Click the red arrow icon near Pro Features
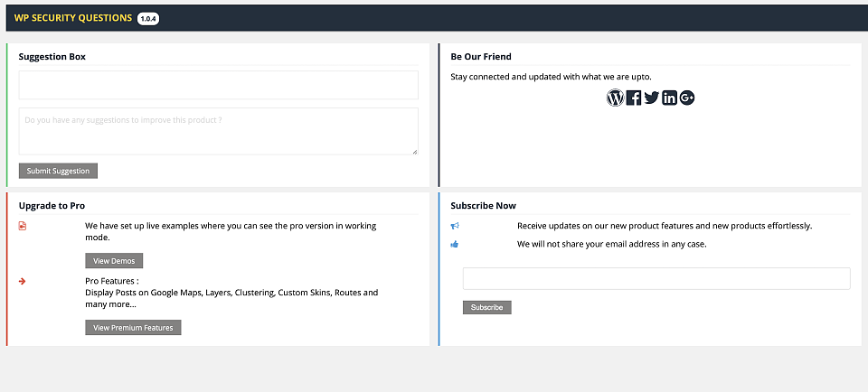 tap(22, 281)
